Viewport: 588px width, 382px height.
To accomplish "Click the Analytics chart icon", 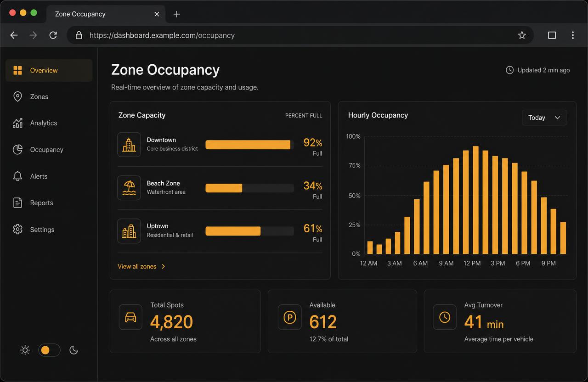I will coord(17,123).
